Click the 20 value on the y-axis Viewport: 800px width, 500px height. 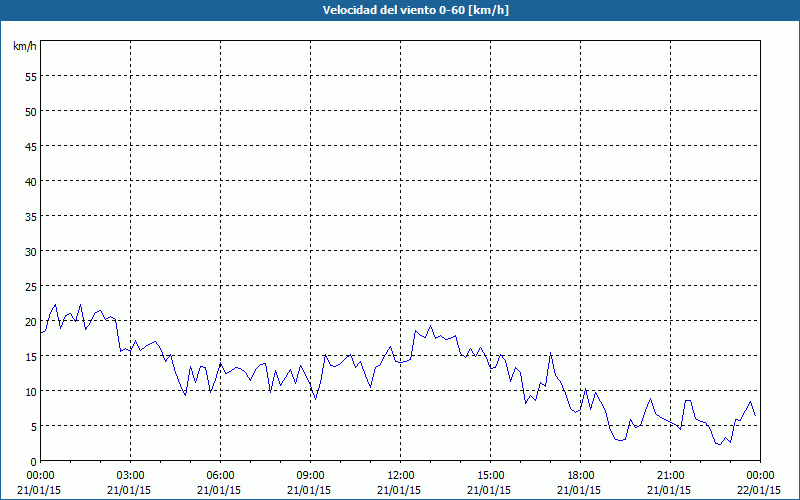tap(31, 321)
